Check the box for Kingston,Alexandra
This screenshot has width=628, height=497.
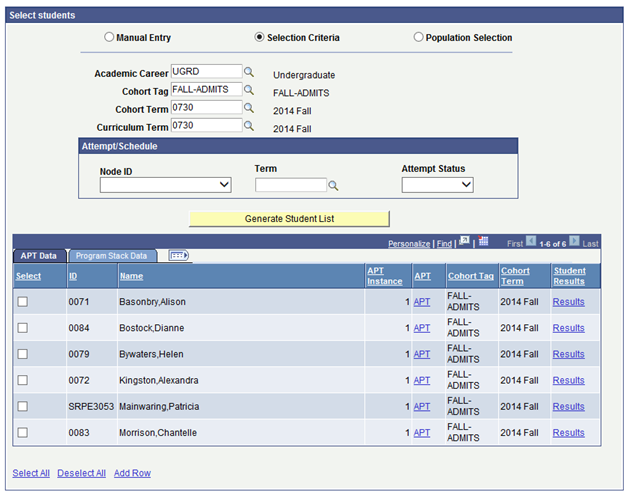[23, 380]
